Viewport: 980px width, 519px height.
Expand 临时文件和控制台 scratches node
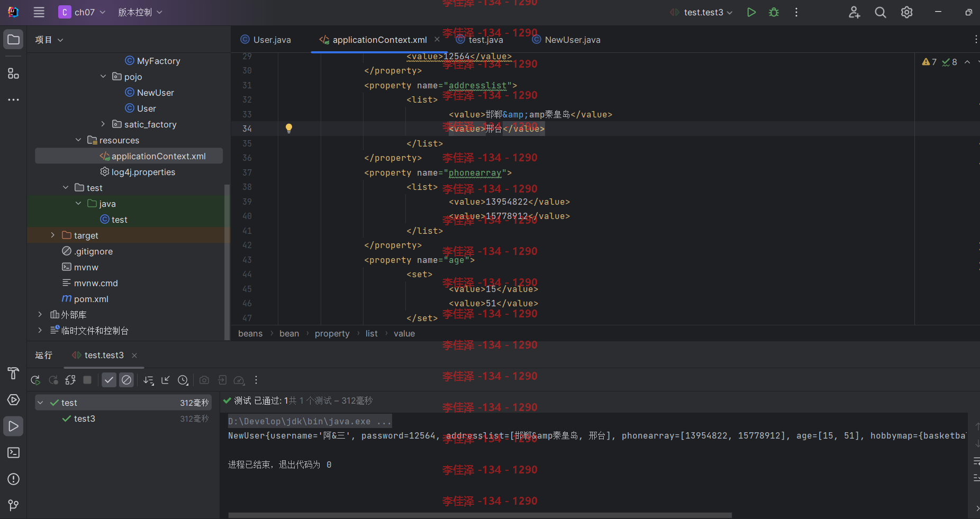(40, 331)
